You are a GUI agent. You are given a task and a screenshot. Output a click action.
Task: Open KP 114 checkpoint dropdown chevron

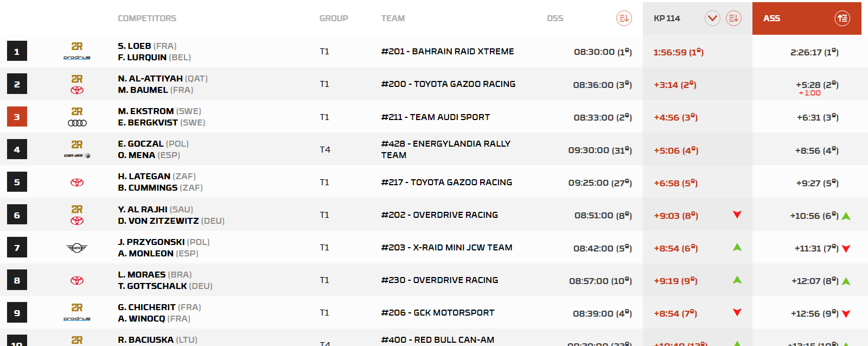coord(712,18)
